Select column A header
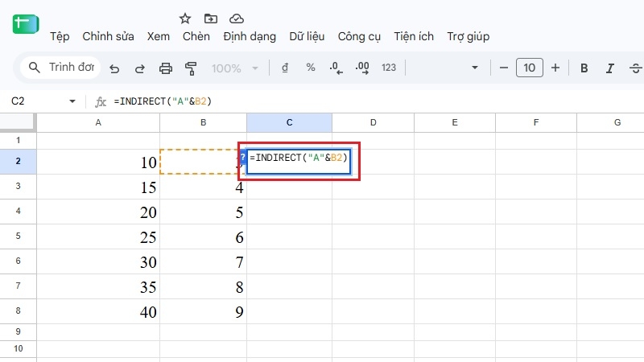 pyautogui.click(x=98, y=123)
